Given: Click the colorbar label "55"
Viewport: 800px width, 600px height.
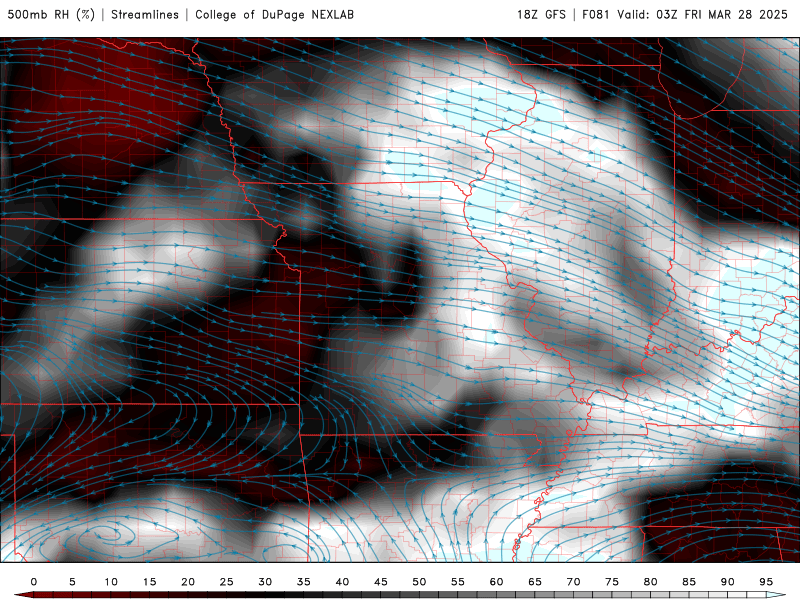Looking at the screenshot, I should click(x=458, y=582).
